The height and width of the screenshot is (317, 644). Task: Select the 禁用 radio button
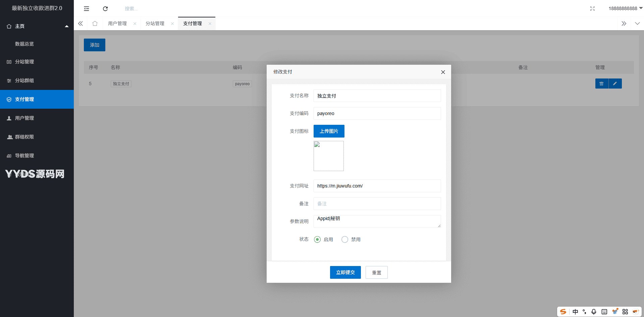(345, 240)
